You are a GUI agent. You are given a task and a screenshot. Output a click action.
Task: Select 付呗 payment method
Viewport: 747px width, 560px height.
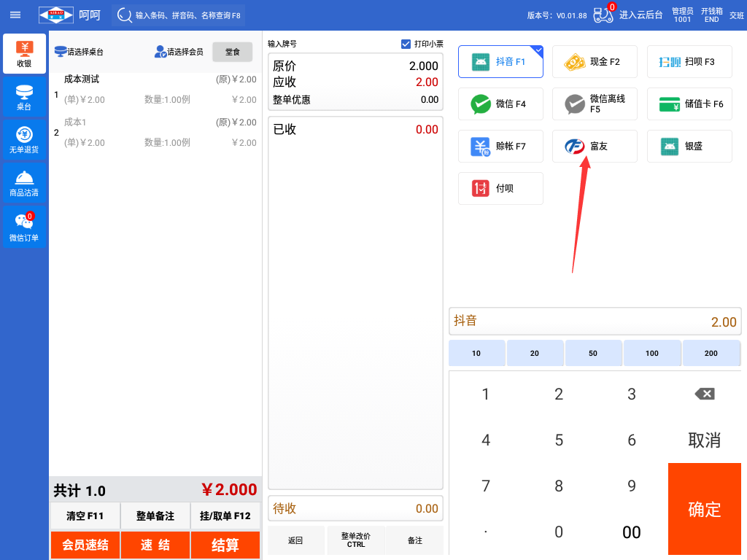click(x=500, y=189)
